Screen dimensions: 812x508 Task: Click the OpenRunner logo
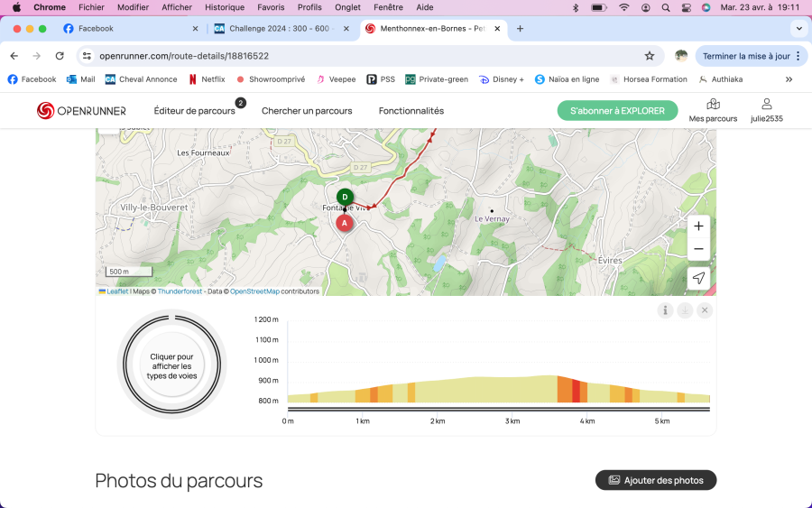(81, 111)
